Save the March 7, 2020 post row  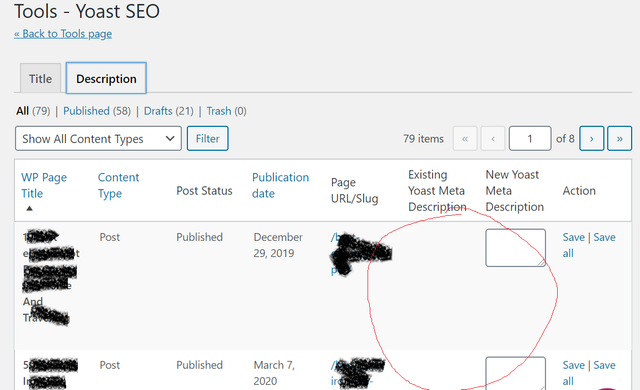573,365
